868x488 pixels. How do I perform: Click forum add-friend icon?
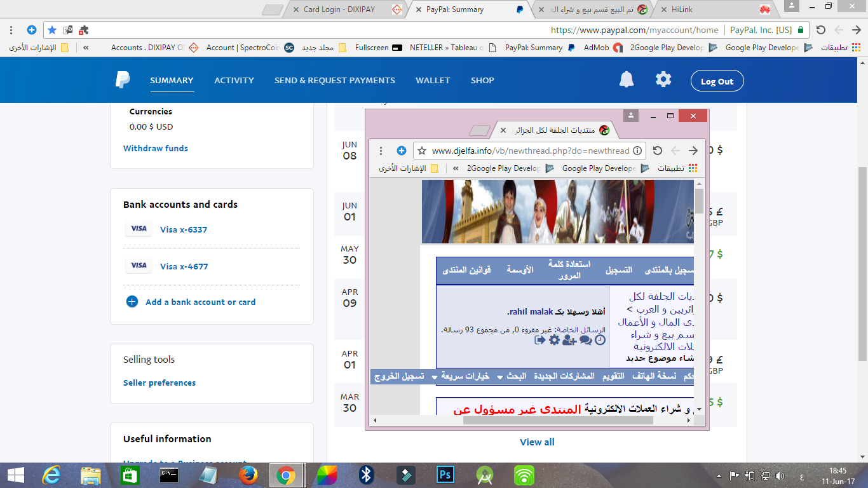coord(569,340)
